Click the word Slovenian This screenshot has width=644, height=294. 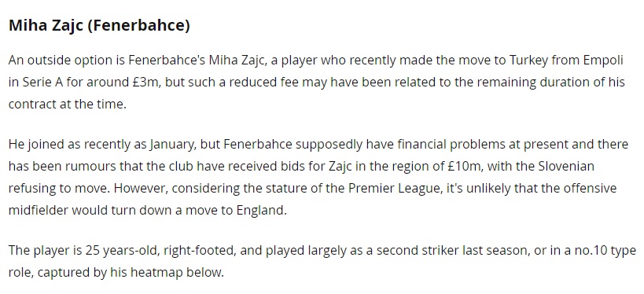tap(565, 167)
